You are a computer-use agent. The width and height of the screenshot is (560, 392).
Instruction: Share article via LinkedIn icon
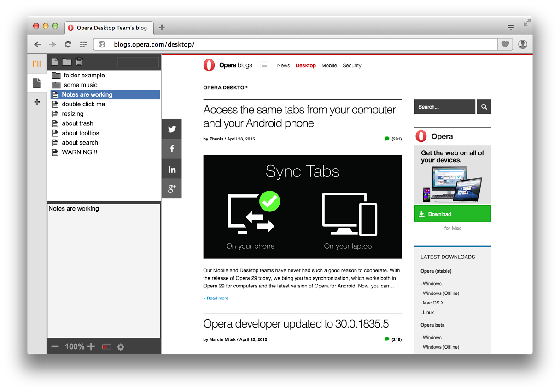(x=172, y=169)
